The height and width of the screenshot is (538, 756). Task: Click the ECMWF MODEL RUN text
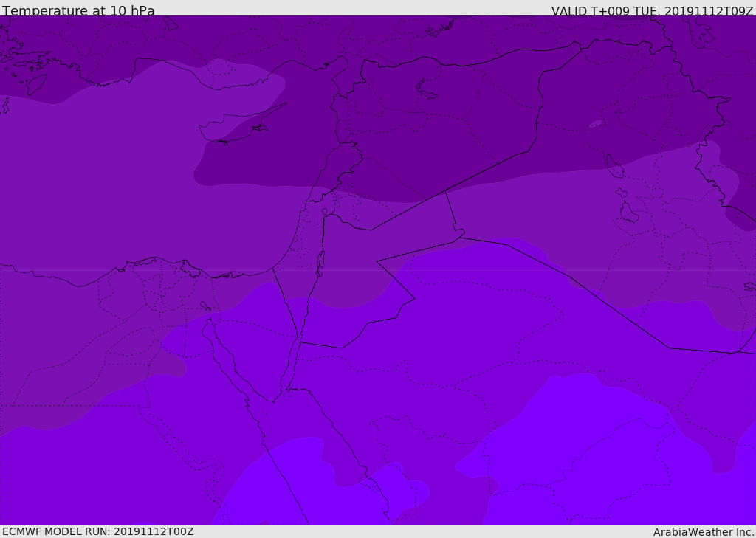(97, 531)
